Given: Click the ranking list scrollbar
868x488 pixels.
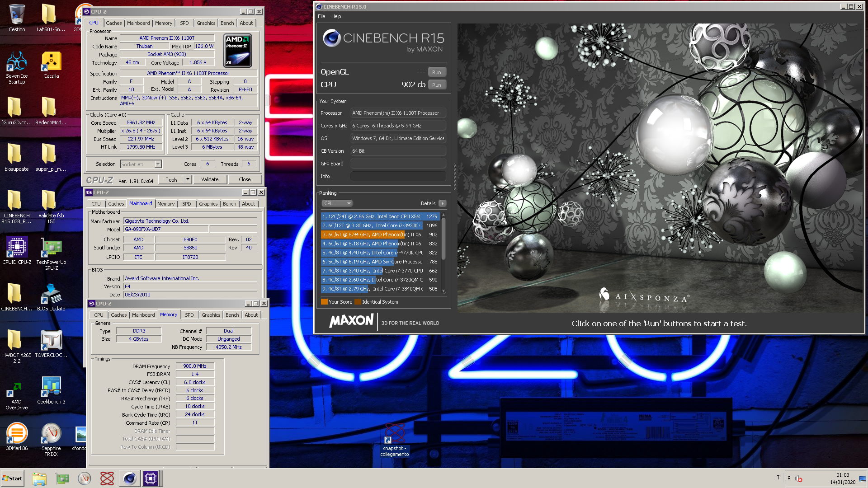Looking at the screenshot, I should pyautogui.click(x=443, y=253).
